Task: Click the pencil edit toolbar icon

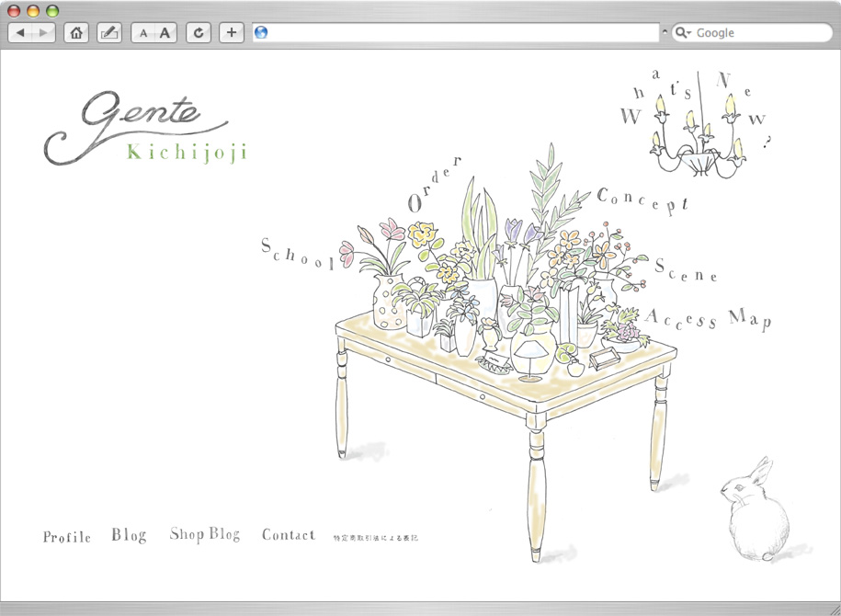Action: click(108, 33)
